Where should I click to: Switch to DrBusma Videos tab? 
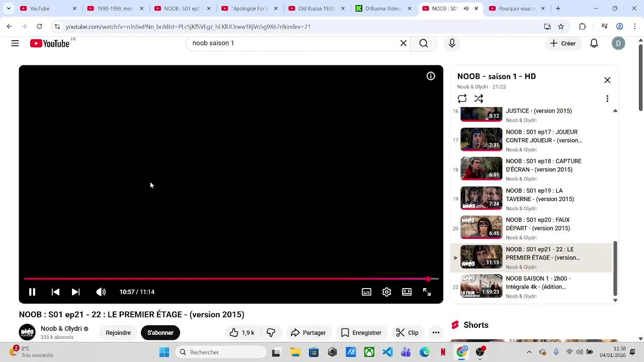[x=383, y=9]
